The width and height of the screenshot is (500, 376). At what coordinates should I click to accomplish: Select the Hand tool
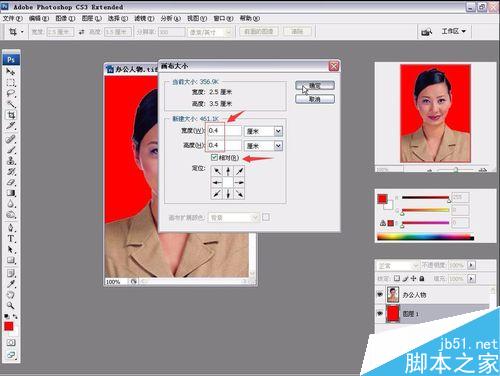[x=11, y=295]
